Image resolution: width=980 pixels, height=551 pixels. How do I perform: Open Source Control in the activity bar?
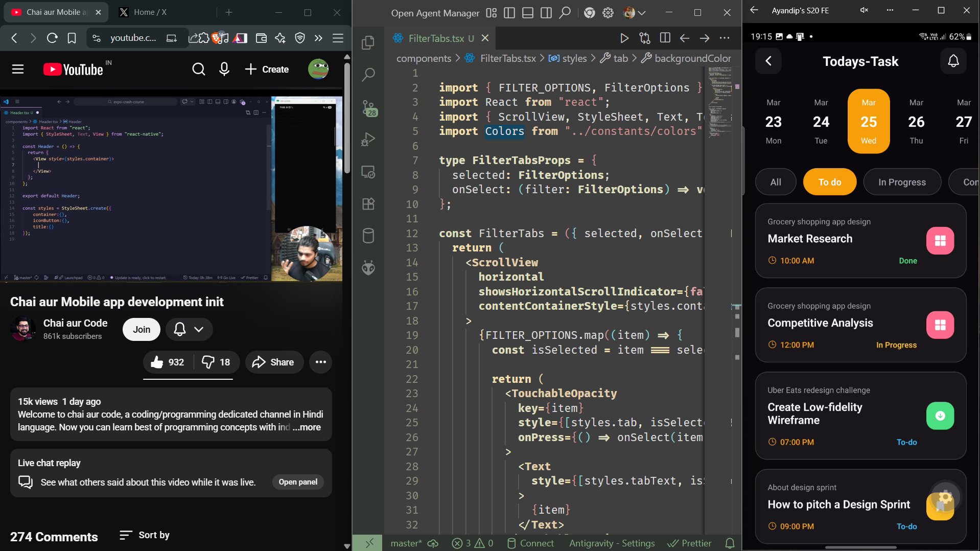368,107
